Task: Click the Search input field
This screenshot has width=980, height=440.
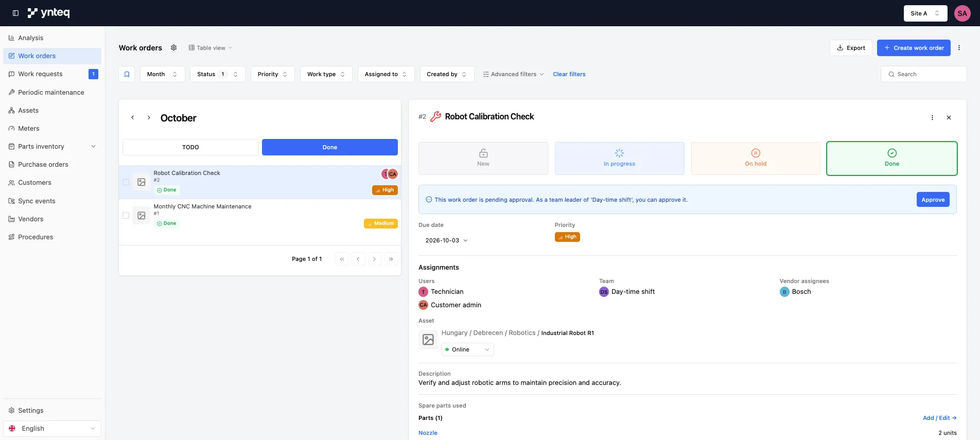Action: click(923, 74)
